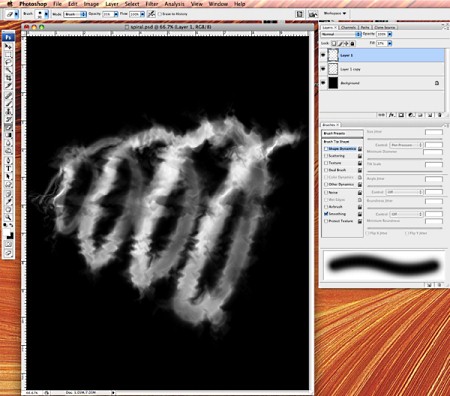Select the Move tool in the toolbox
Screen dimensions: 450x396
(8, 46)
